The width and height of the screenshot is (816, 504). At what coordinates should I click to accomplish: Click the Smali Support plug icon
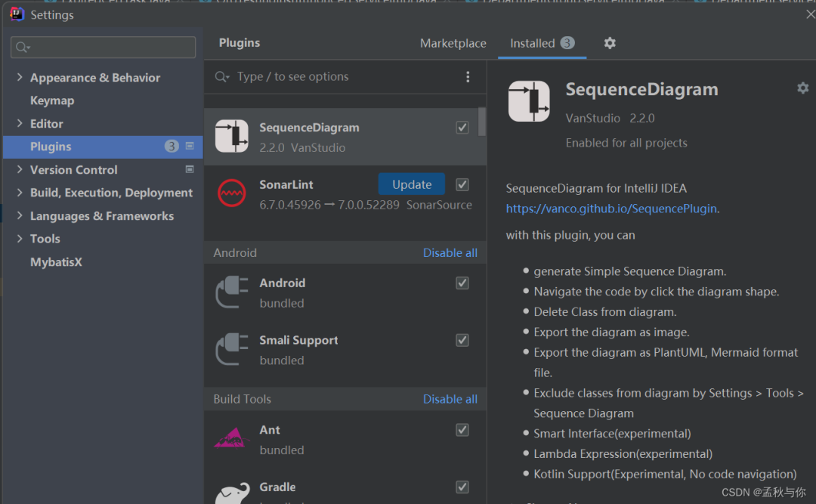coord(232,349)
